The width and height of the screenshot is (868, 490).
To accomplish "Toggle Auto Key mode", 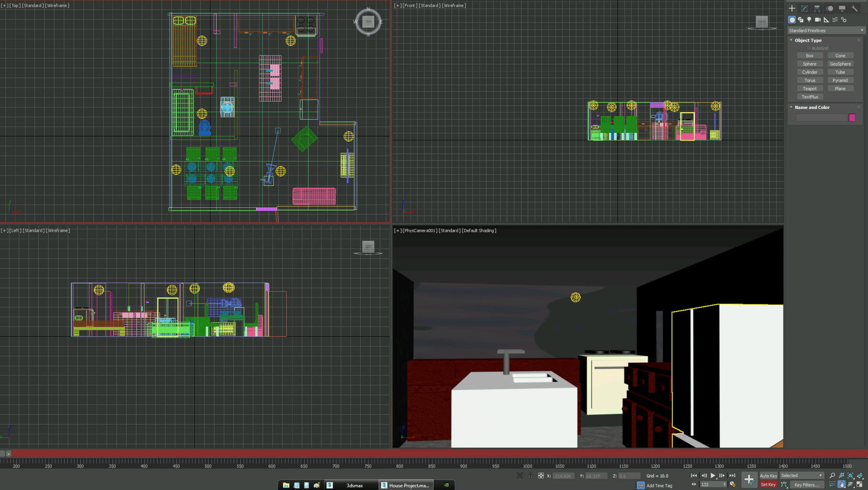I will [x=768, y=476].
